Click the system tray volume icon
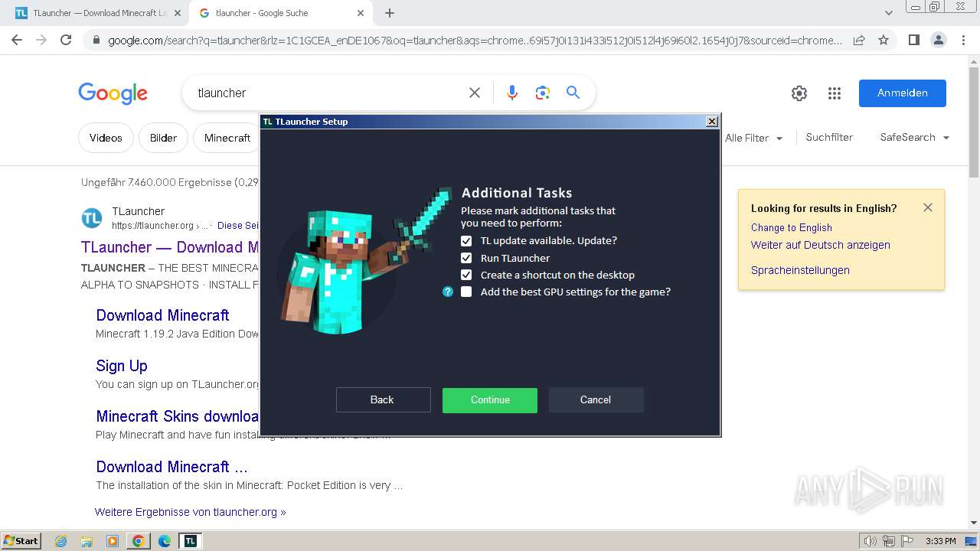Screen dimensions: 980x551 871,541
